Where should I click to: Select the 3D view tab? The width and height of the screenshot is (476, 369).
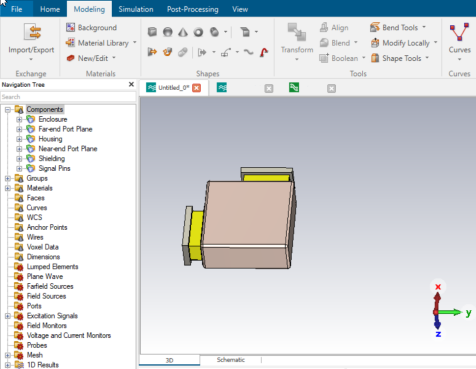coord(169,360)
